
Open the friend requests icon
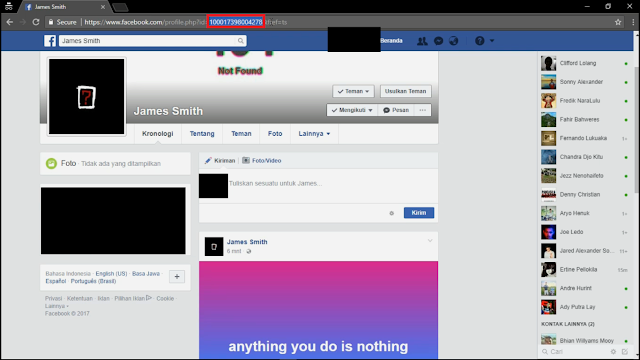pyautogui.click(x=422, y=41)
